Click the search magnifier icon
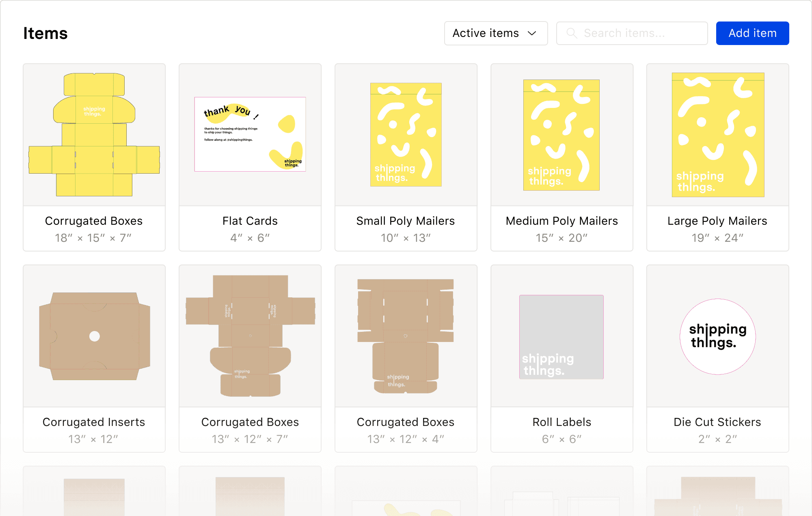Screen dimensions: 812x516 click(572, 33)
